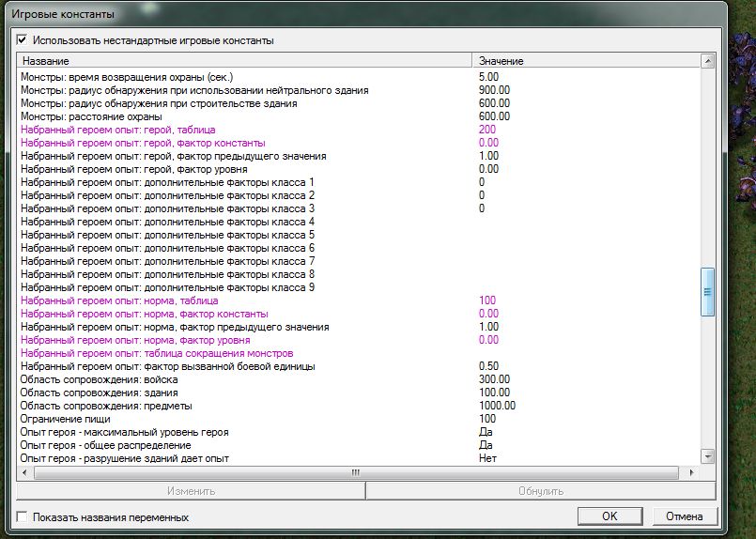Sort by the Название column header

(x=244, y=61)
